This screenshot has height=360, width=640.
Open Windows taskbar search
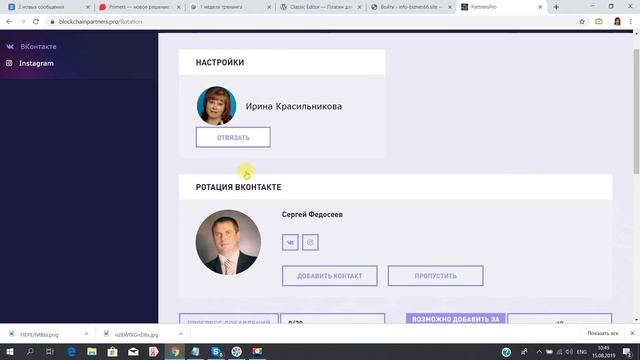30,351
